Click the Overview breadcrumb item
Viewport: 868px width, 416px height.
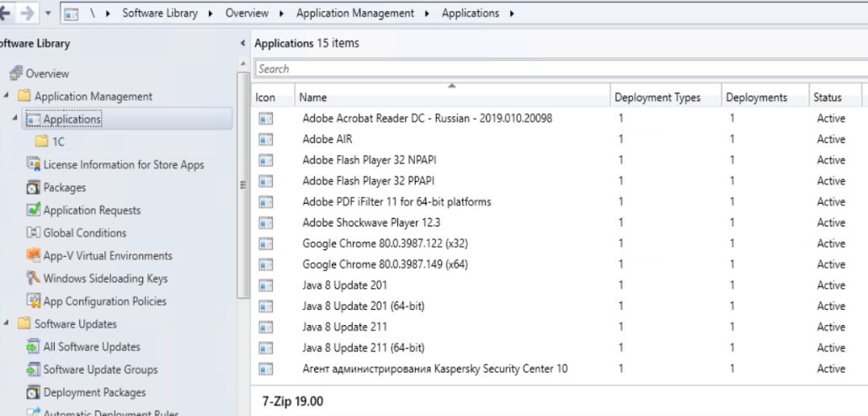[x=247, y=13]
